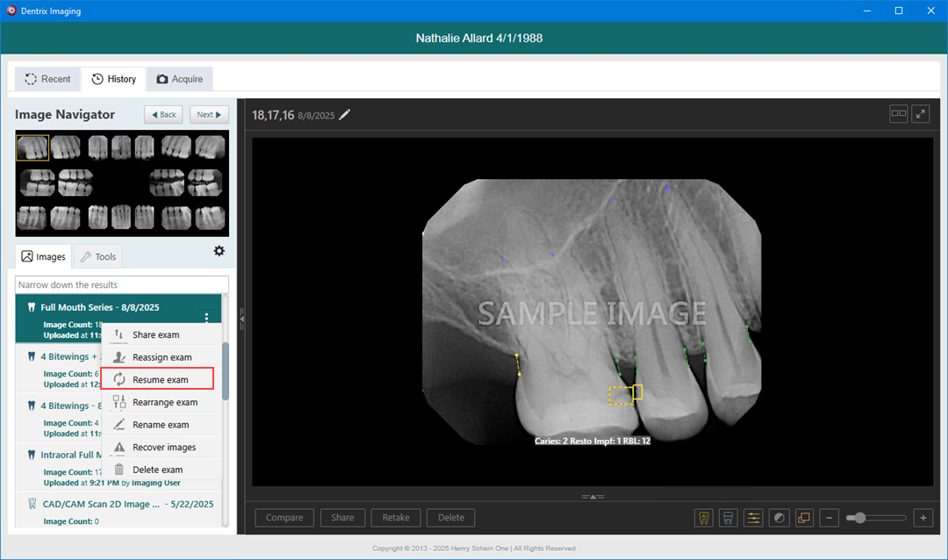The width and height of the screenshot is (948, 560).
Task: Expand the image to fullscreen
Action: (921, 114)
